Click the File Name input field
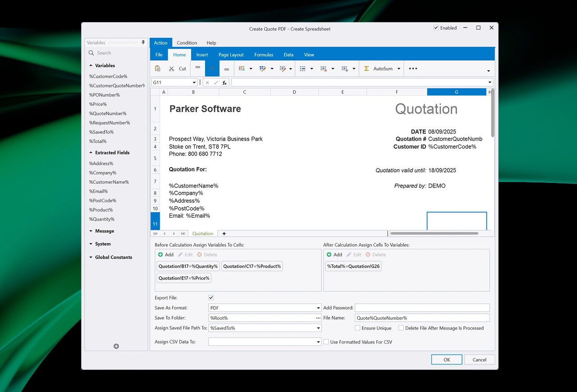 (x=422, y=318)
